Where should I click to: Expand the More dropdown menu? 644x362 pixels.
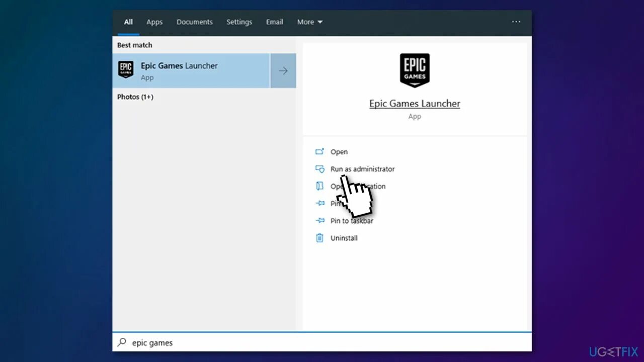pos(310,22)
